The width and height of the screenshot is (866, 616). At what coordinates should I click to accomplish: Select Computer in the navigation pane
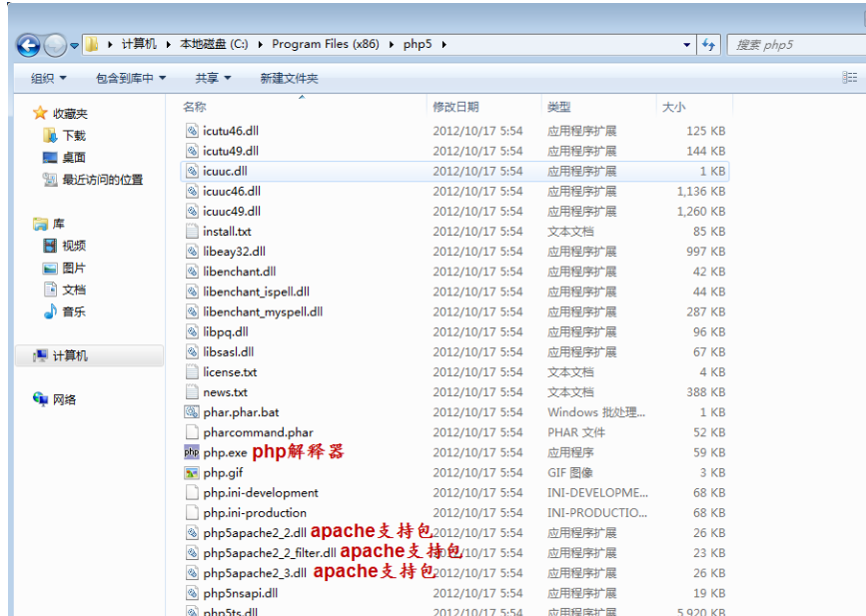coord(69,355)
